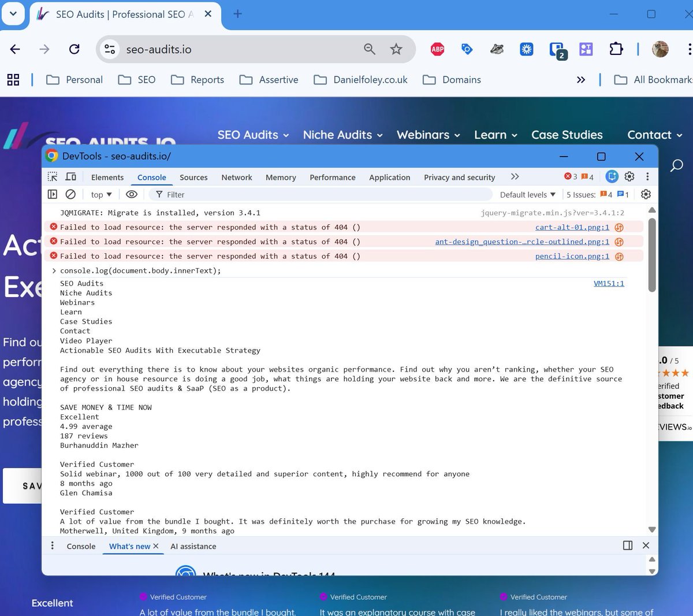Click the error count badge showing 3
693x616 pixels.
point(571,177)
